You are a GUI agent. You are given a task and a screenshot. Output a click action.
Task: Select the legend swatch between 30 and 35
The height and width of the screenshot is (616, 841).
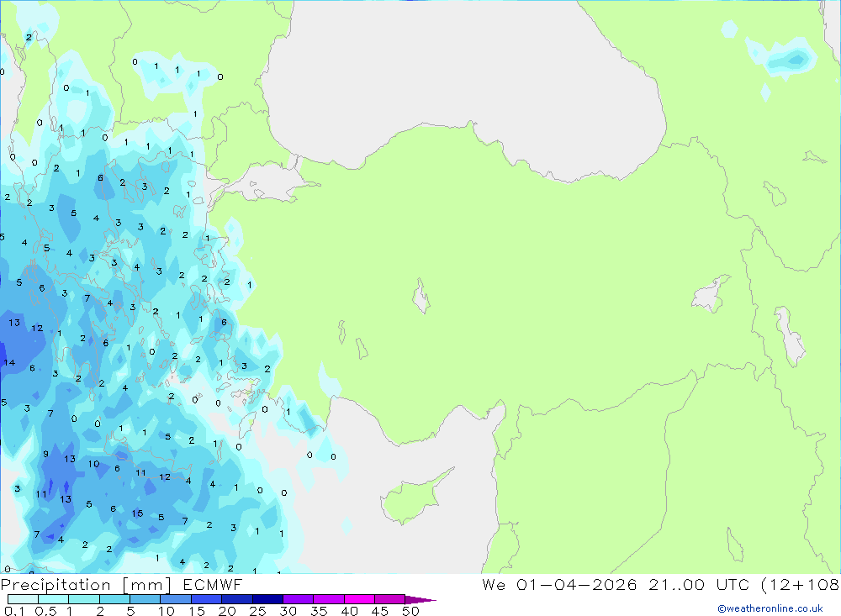click(298, 599)
